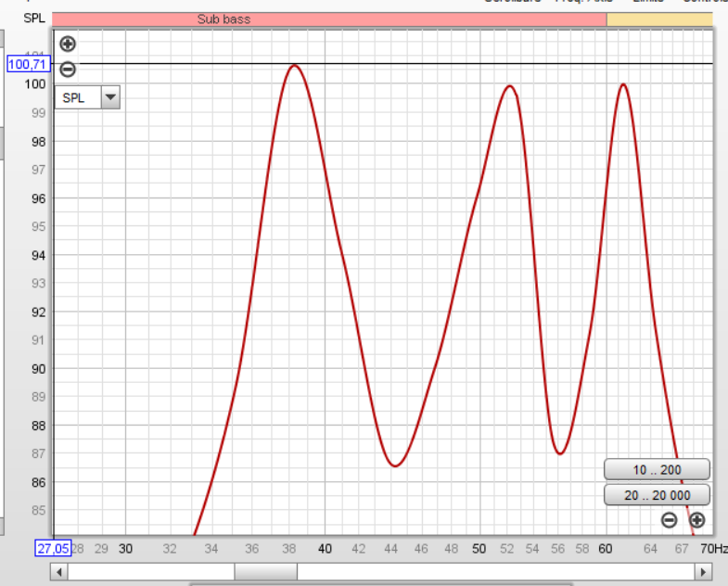Zoom in vertical SPL axis with plus icon
This screenshot has width=728, height=586.
(x=68, y=44)
